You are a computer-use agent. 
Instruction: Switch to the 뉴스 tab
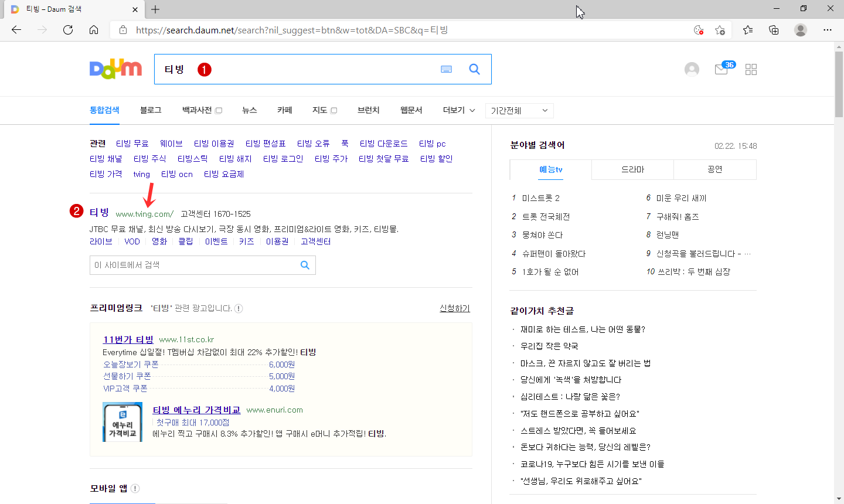[250, 110]
